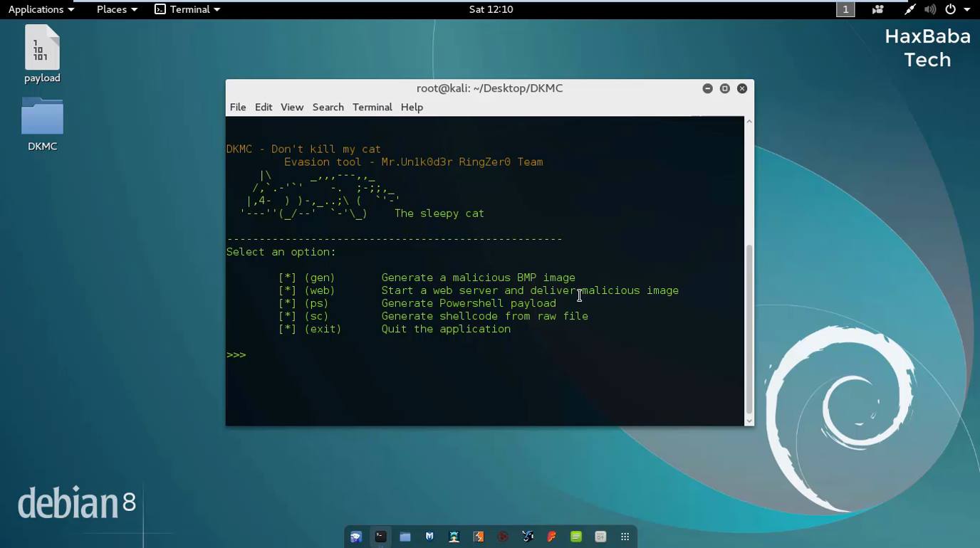Open the Iceweasel browser from the dock
Screen dimensions: 980x548
pyautogui.click(x=356, y=537)
